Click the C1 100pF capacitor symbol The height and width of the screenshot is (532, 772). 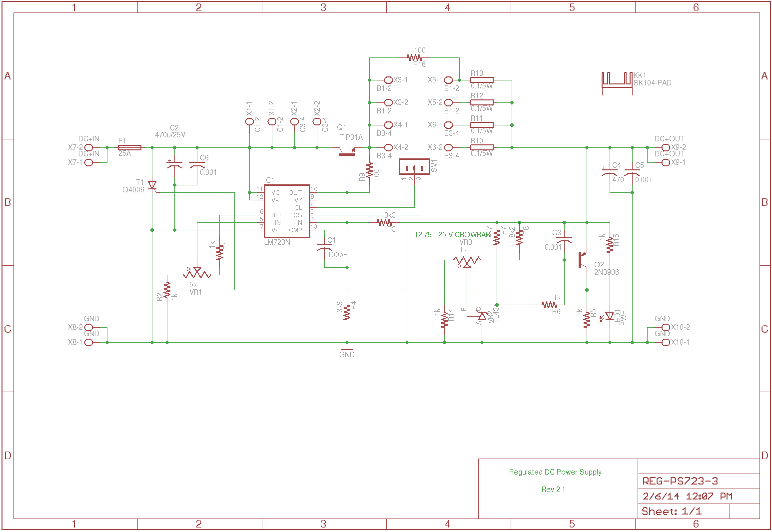click(324, 247)
